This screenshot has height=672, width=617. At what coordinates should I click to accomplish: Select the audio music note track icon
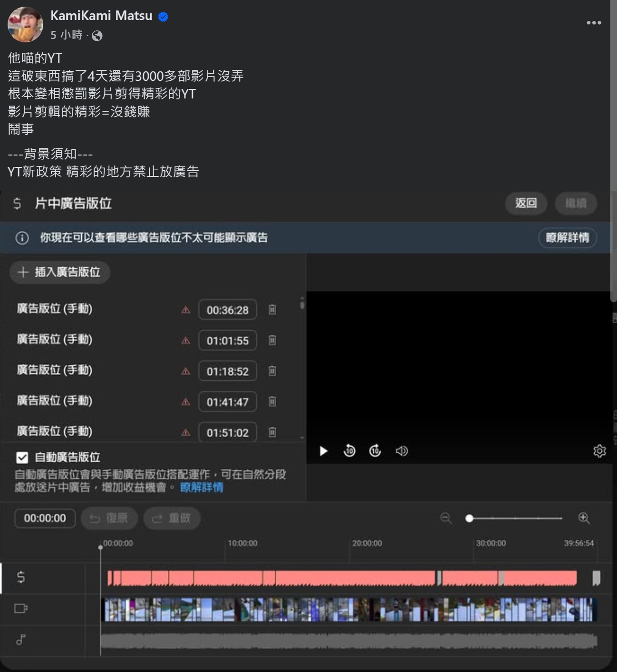(21, 640)
